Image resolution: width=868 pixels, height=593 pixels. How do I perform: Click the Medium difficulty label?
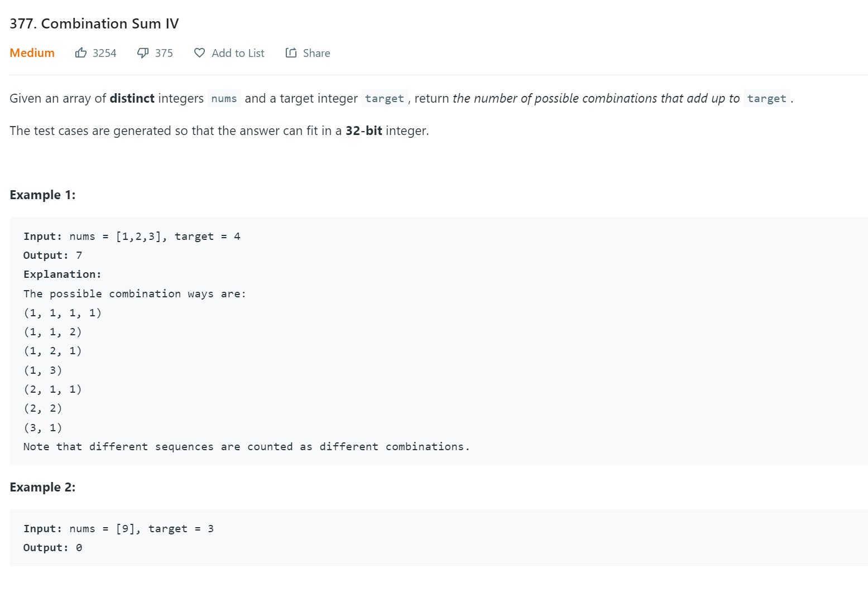(32, 53)
